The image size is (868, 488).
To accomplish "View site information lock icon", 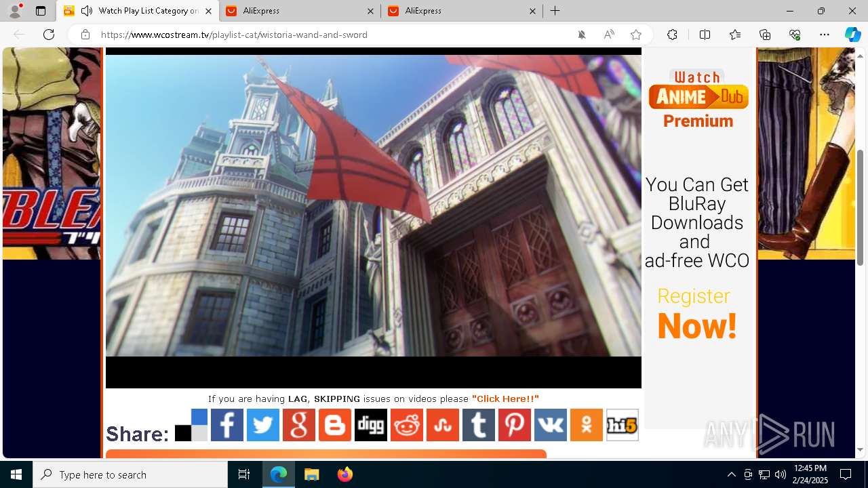I will 85,35.
